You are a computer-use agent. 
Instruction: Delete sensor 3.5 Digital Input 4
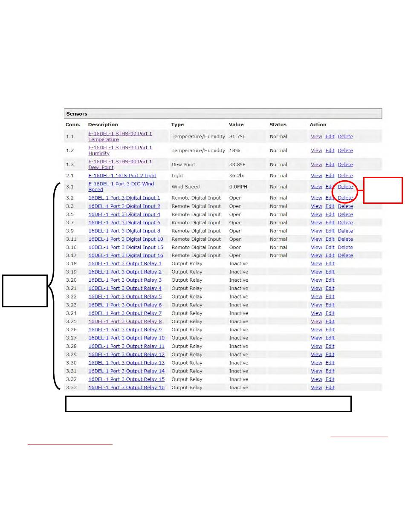click(345, 214)
